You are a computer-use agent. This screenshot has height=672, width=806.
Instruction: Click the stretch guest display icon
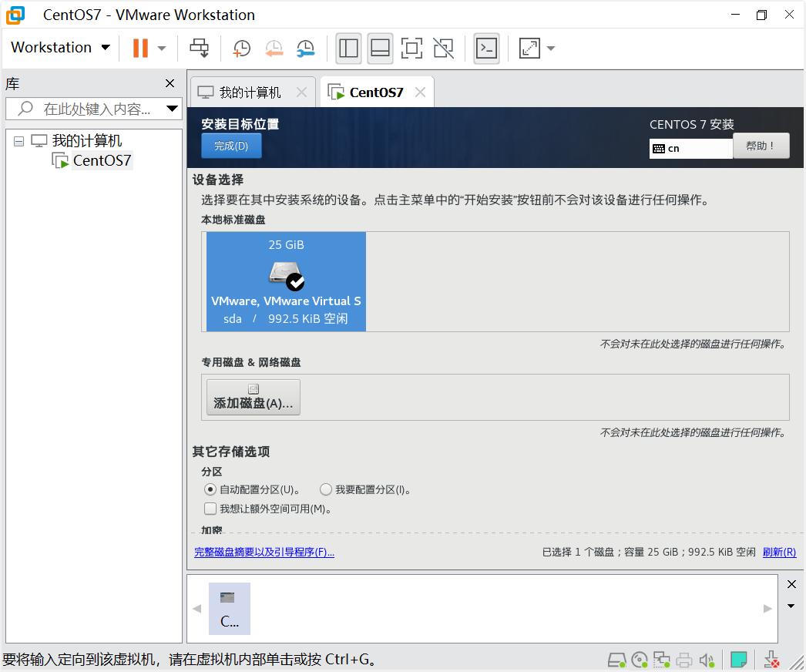pos(529,49)
